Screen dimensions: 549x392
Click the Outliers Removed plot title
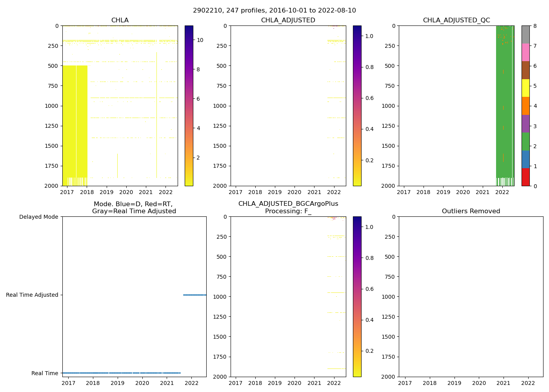471,211
